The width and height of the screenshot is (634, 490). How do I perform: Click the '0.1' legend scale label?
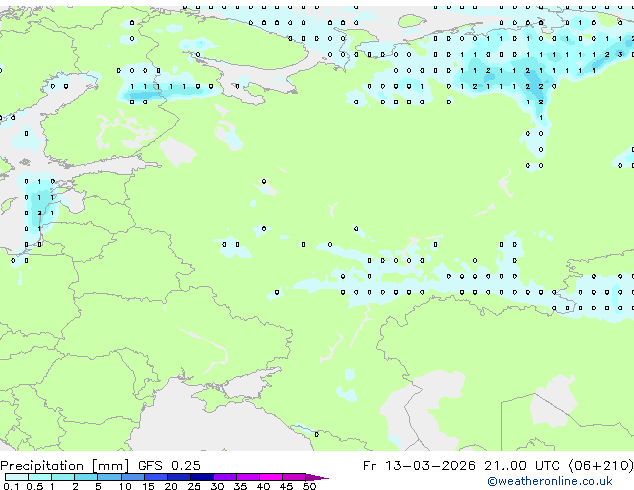11,486
